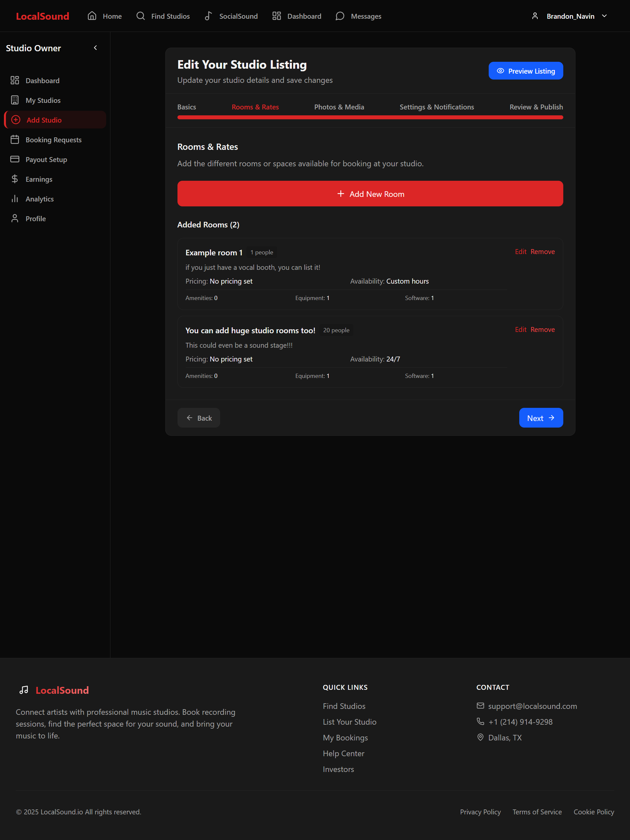630x840 pixels.
Task: Click the right arrow icon on Next
Action: point(551,418)
